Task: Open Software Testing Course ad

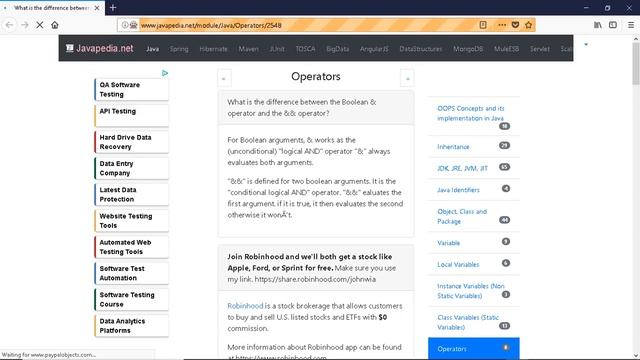Action: coord(131,300)
